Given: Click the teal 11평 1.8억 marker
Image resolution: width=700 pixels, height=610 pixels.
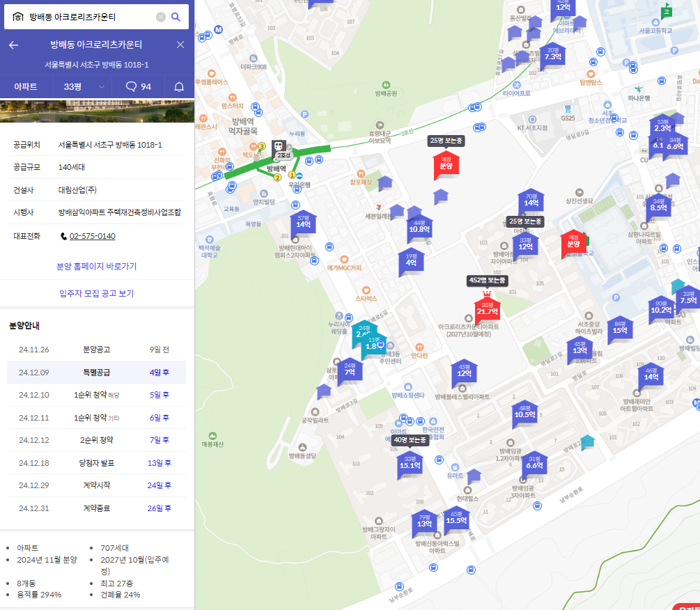Looking at the screenshot, I should tap(373, 344).
